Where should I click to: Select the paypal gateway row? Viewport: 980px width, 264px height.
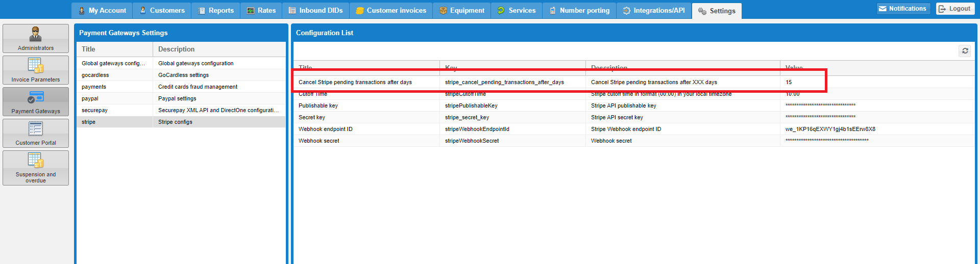click(x=181, y=98)
